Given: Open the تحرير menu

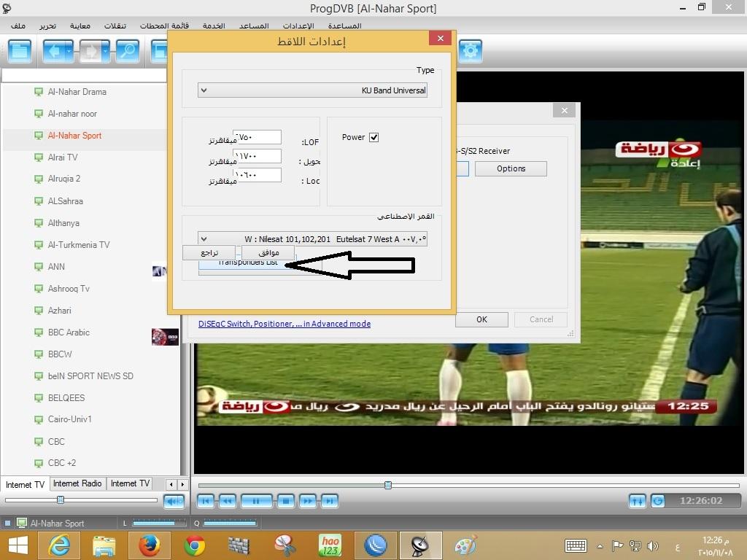Looking at the screenshot, I should (x=47, y=26).
